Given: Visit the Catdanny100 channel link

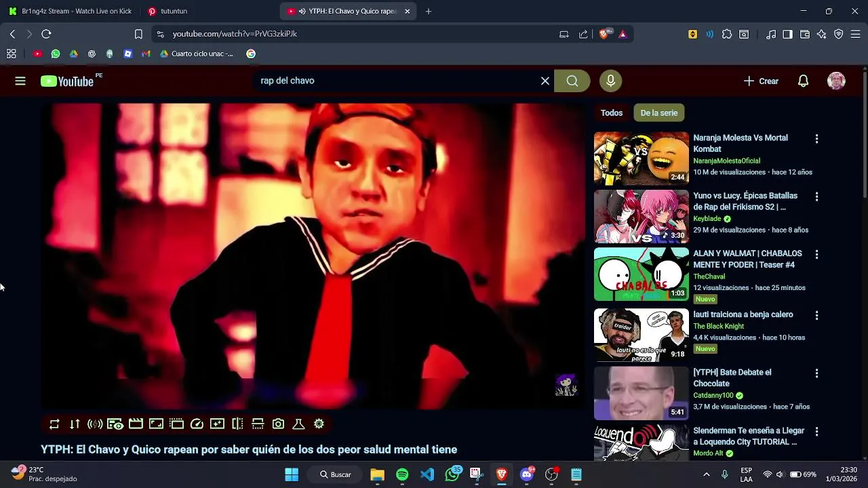Looking at the screenshot, I should point(713,395).
